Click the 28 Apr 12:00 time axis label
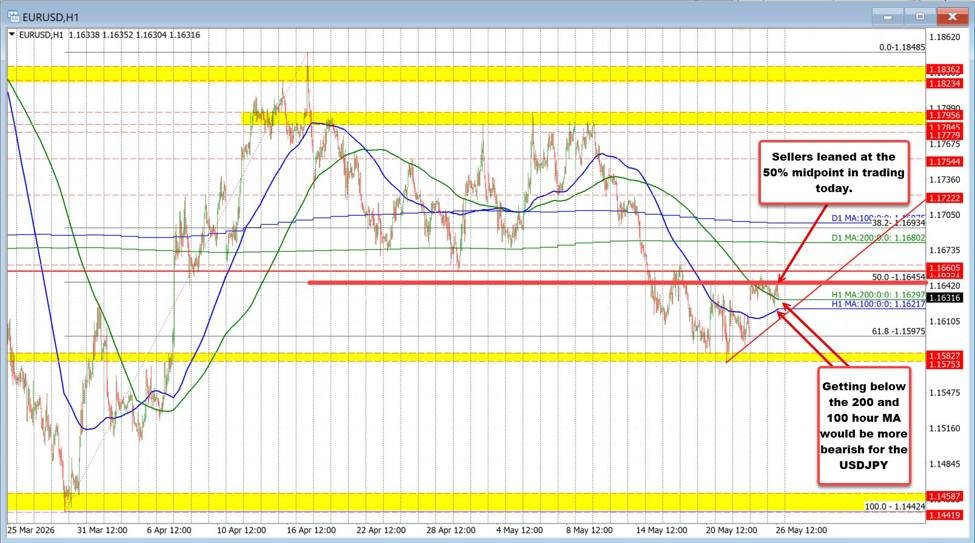The height and width of the screenshot is (543, 975). click(451, 531)
